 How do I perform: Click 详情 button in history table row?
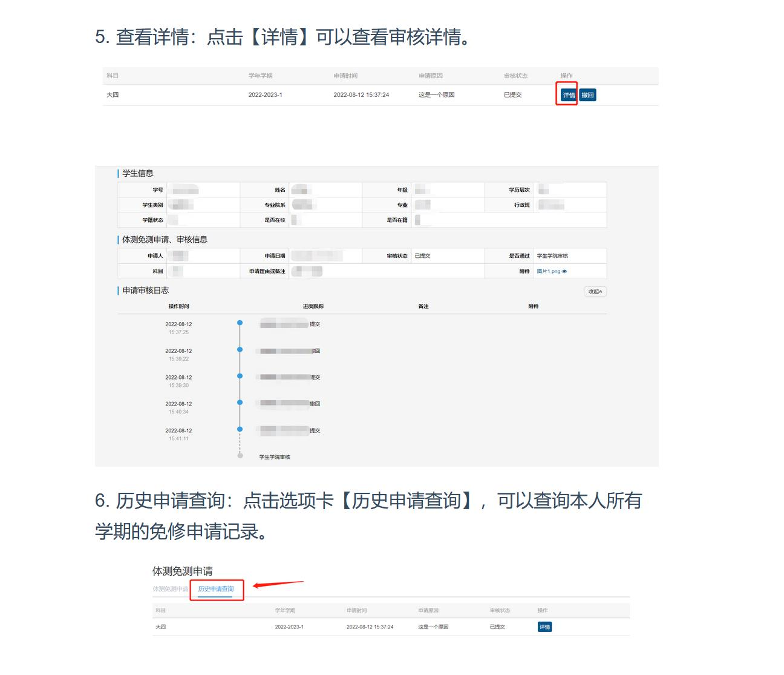point(544,627)
